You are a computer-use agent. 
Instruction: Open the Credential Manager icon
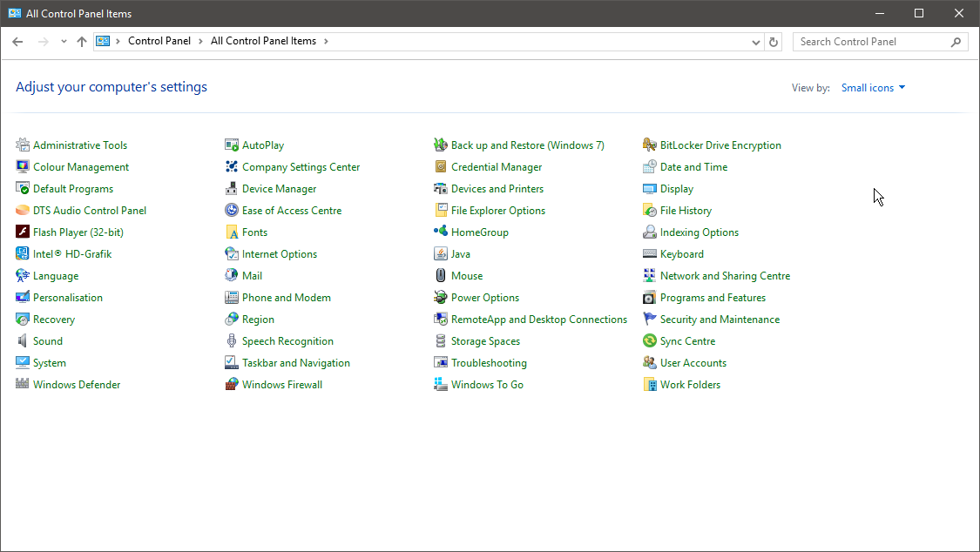click(x=441, y=166)
